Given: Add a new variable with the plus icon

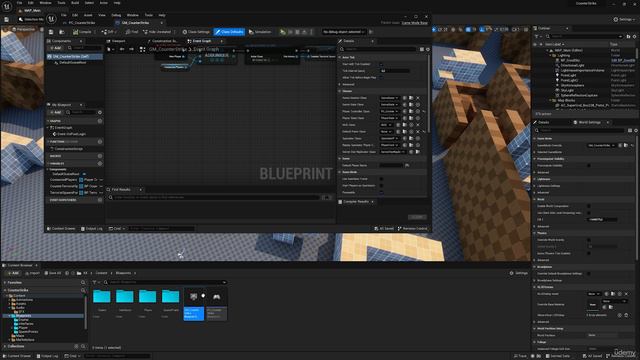Looking at the screenshot, I should [100, 163].
